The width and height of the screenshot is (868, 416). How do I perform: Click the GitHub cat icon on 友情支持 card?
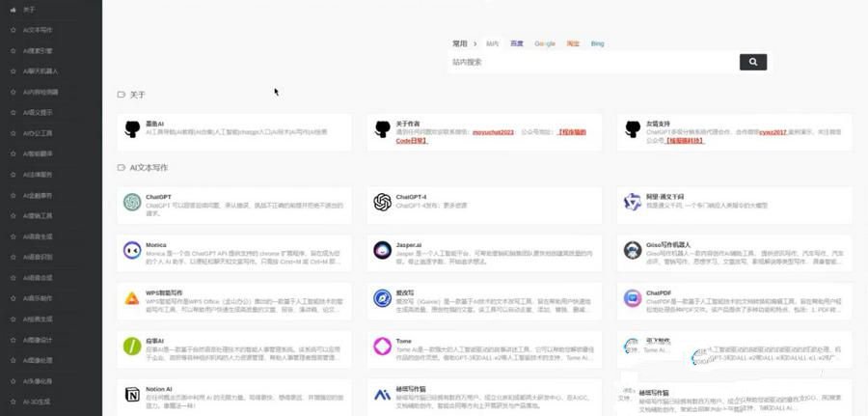coord(632,129)
